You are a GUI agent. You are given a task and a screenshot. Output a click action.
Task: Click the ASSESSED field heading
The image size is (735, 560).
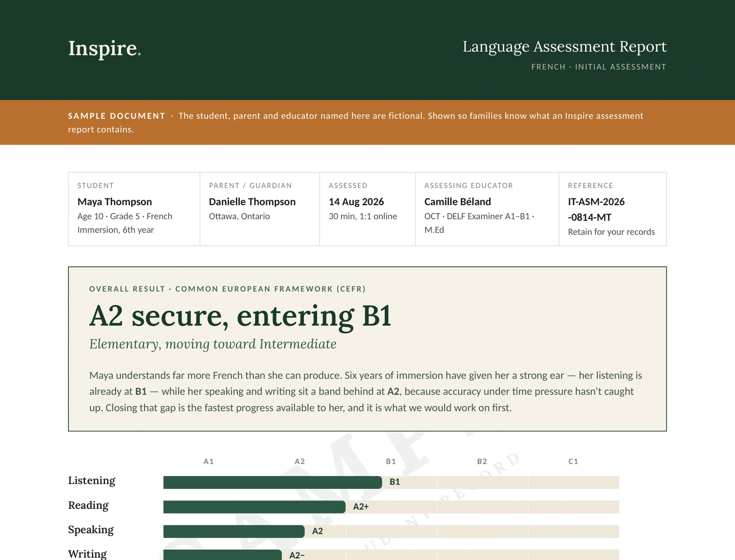coord(348,185)
